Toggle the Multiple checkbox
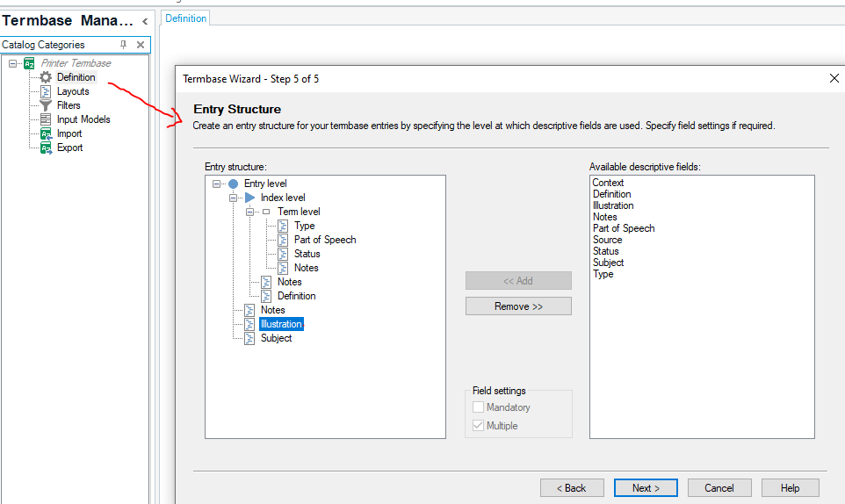This screenshot has width=845, height=504. [478, 425]
